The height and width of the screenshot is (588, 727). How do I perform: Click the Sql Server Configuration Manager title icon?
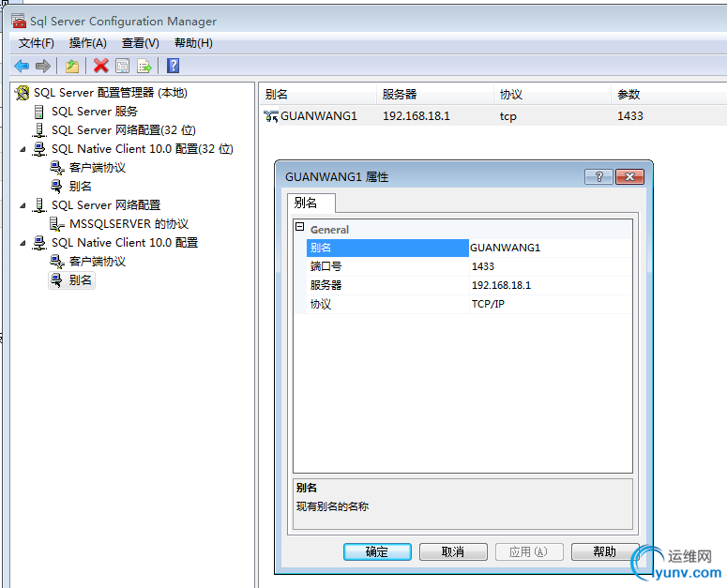click(x=19, y=21)
